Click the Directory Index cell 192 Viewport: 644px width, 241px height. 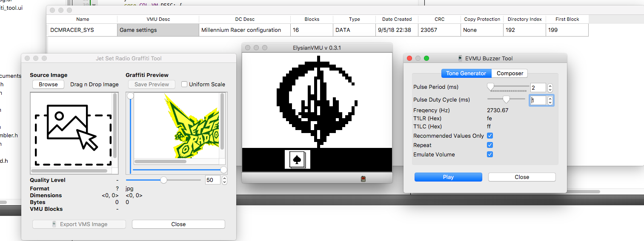(x=524, y=30)
